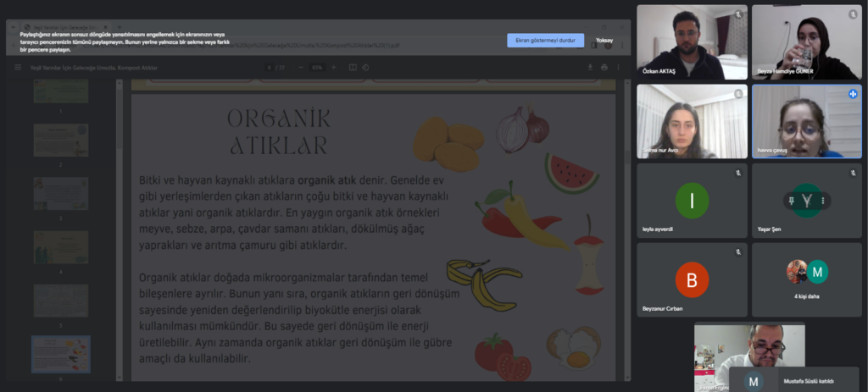Click the muted mic icon on Özkan AKTAŞ

pyautogui.click(x=738, y=14)
